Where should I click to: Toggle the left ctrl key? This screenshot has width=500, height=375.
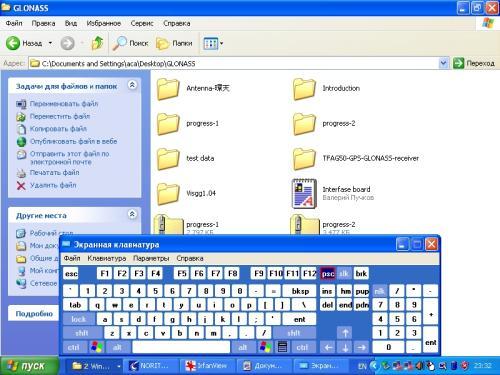click(74, 347)
